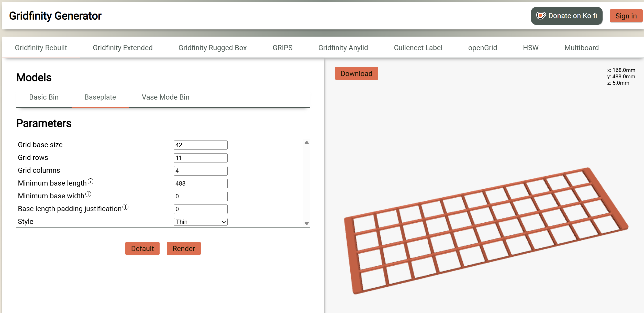
Task: Switch to the Multiboard tab
Action: click(x=582, y=48)
